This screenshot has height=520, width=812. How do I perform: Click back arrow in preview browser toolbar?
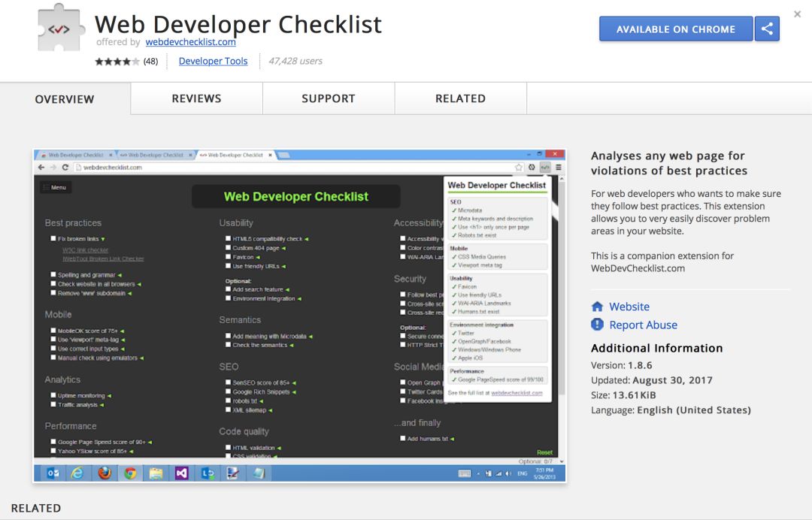pos(41,167)
